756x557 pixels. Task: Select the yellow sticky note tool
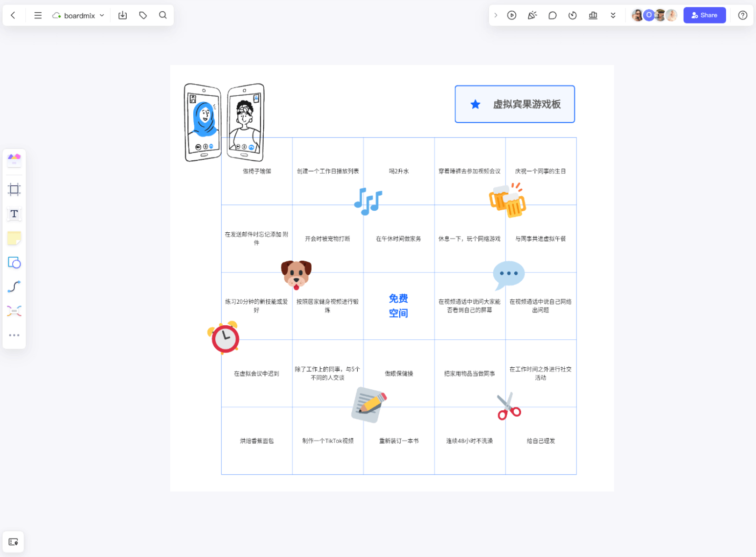(14, 238)
